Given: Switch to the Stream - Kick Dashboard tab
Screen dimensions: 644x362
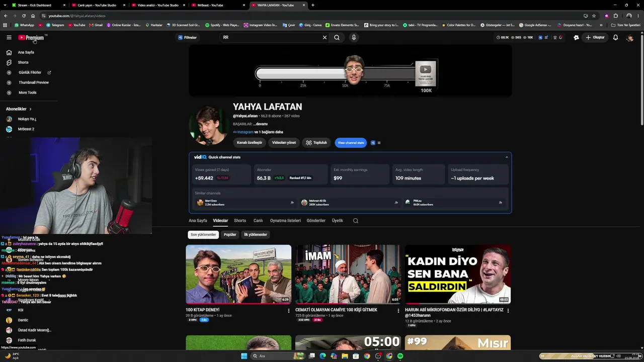Looking at the screenshot, I should tap(39, 5).
